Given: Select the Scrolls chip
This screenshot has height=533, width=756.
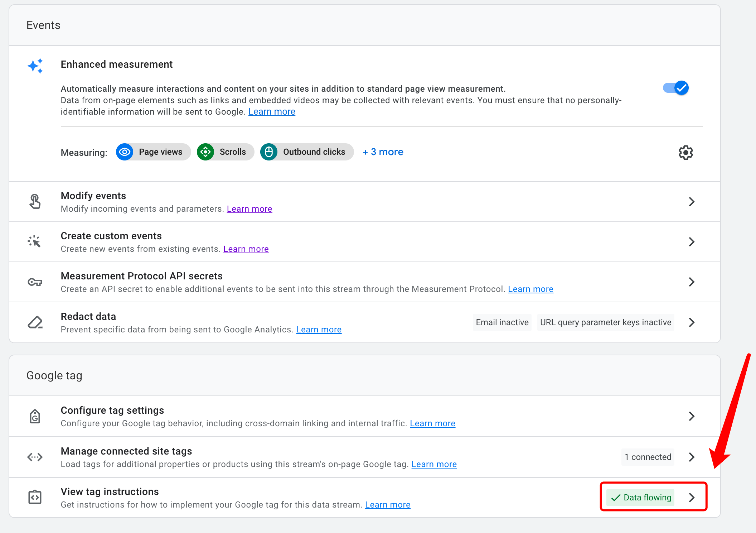Looking at the screenshot, I should (x=226, y=152).
